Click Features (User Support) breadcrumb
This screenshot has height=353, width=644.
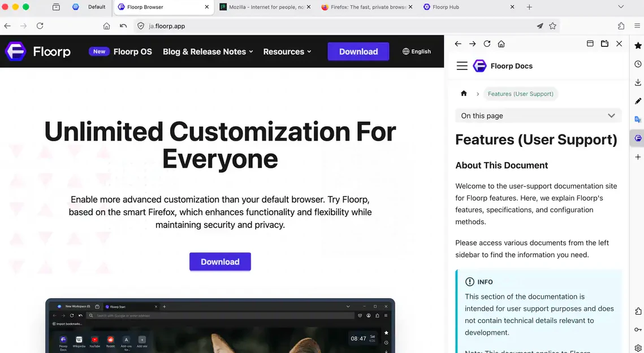[x=520, y=94]
